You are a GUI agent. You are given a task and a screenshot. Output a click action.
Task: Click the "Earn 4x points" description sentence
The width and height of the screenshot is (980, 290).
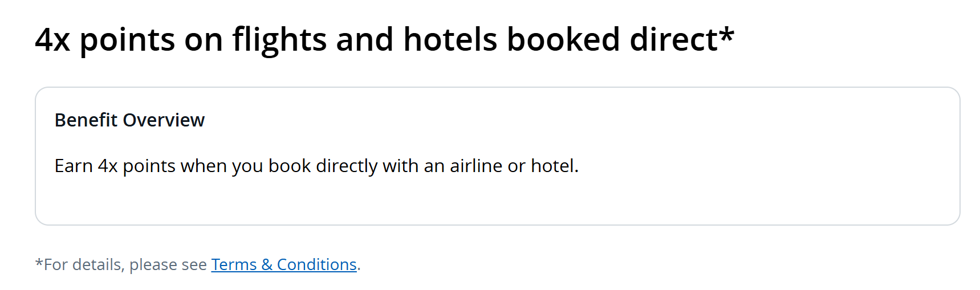316,166
